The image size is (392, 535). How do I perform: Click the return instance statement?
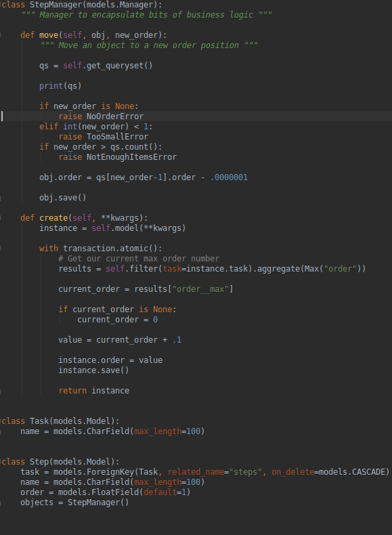click(94, 391)
